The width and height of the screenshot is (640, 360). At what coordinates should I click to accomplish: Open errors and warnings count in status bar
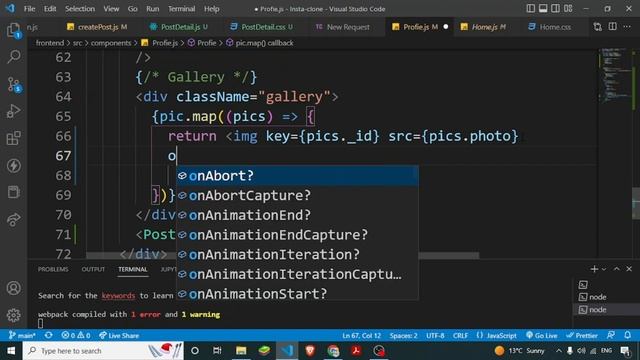coord(76,336)
